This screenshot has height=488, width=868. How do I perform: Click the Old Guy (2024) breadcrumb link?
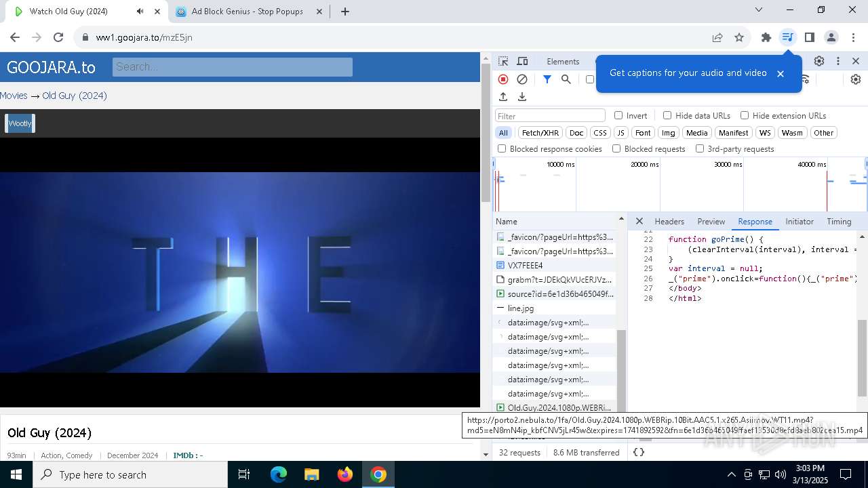(75, 96)
